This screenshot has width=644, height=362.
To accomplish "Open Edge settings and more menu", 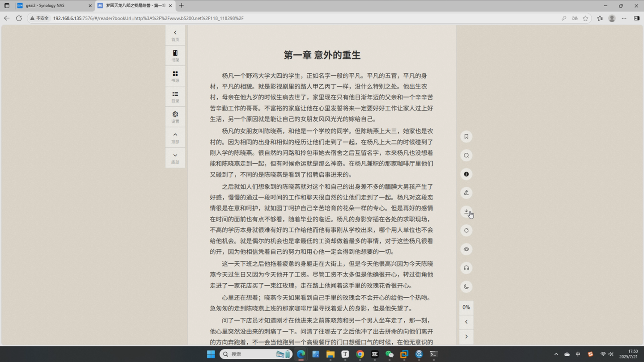I will 624,18.
